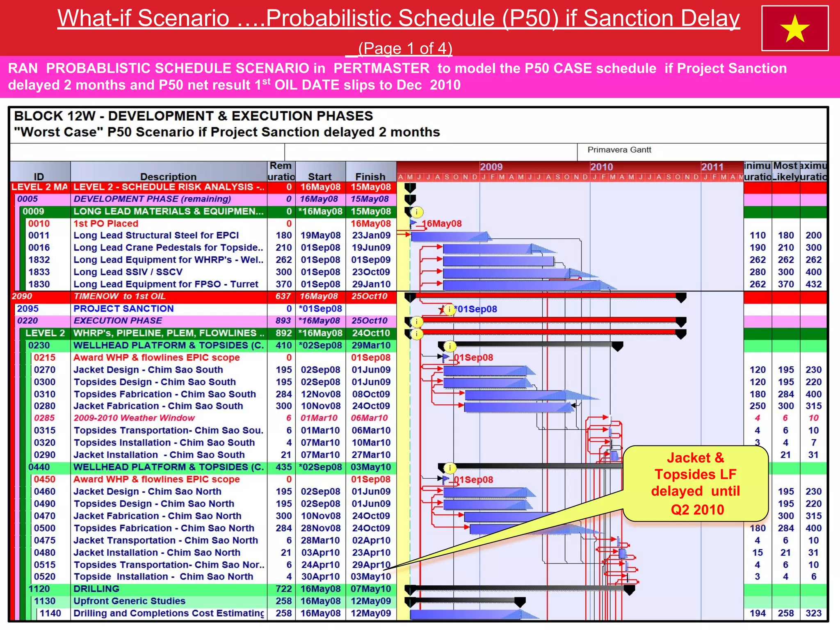This screenshot has height=630, width=840.
Task: Click info icon beside *01Sep08 Project Sanction
Action: pyautogui.click(x=450, y=309)
